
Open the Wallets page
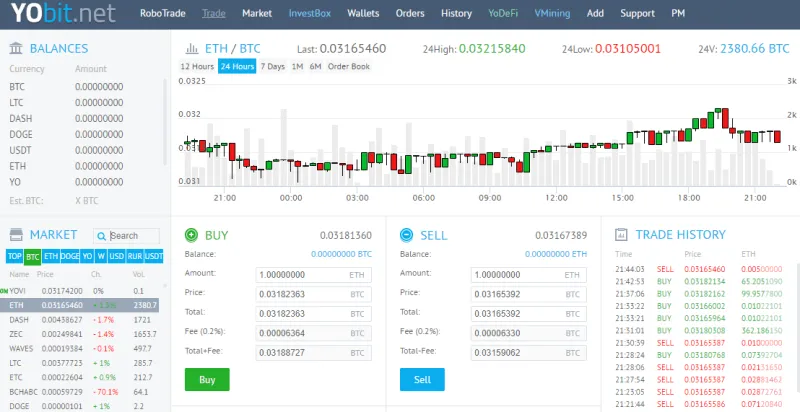[x=363, y=13]
